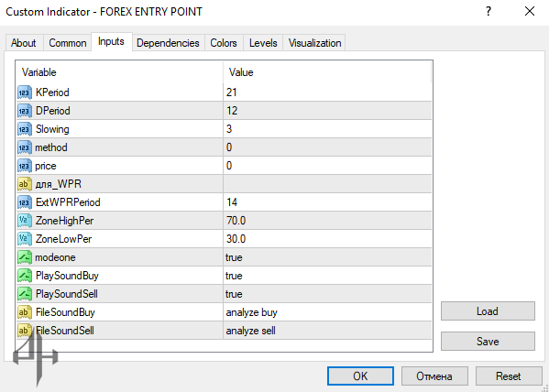The width and height of the screenshot is (549, 392).
Task: Select the modeone variable name
Action: 55,257
